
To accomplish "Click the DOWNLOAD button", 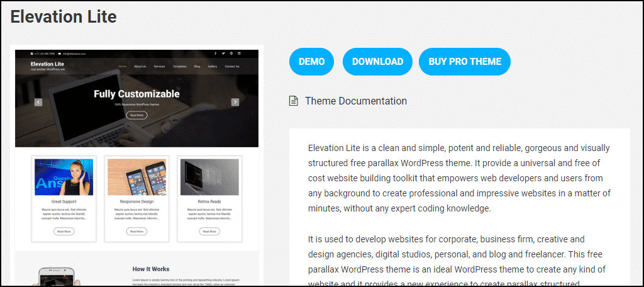I will click(x=377, y=62).
